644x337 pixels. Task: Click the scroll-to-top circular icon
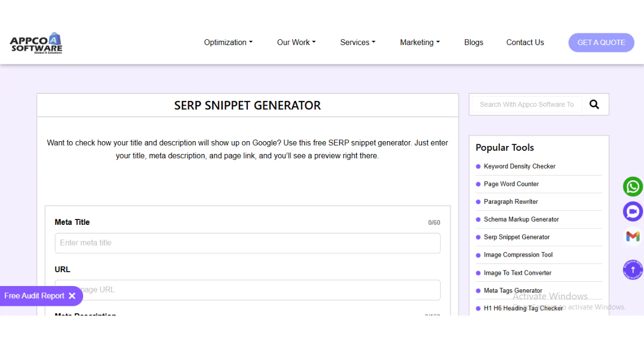click(x=632, y=270)
